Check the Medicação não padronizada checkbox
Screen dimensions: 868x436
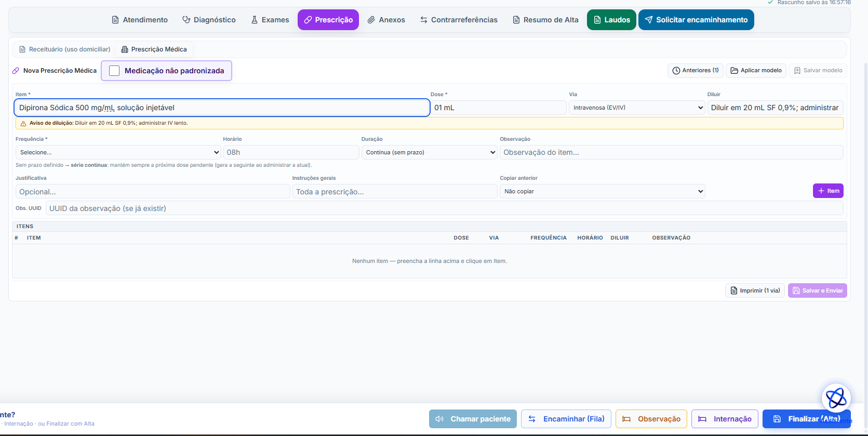click(114, 71)
